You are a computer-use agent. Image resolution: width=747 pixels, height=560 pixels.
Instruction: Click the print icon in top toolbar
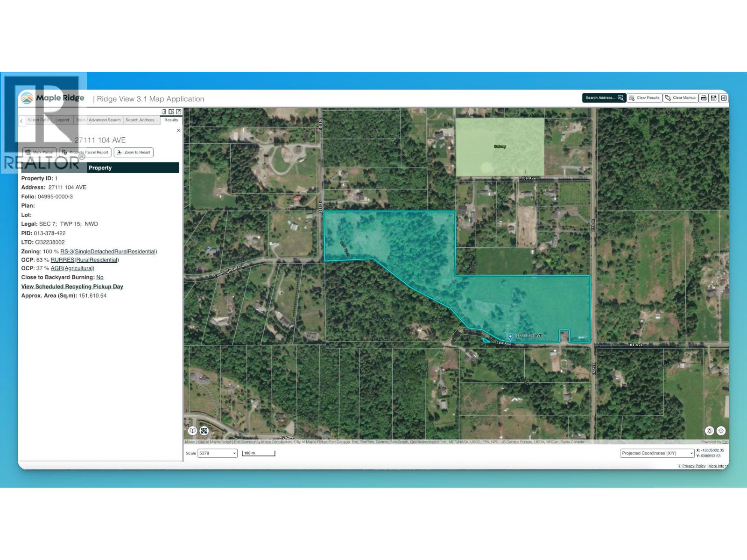pos(704,98)
